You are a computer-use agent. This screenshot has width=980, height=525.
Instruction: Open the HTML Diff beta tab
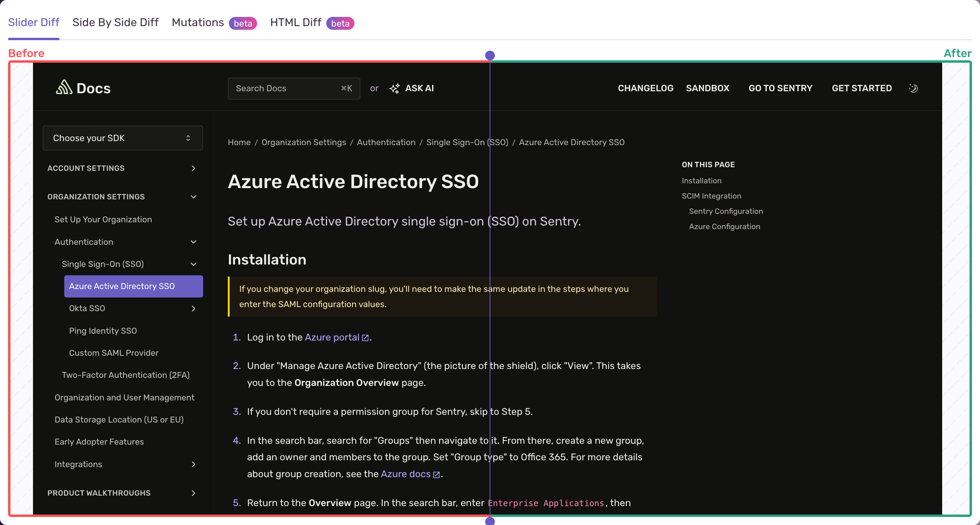pos(296,23)
